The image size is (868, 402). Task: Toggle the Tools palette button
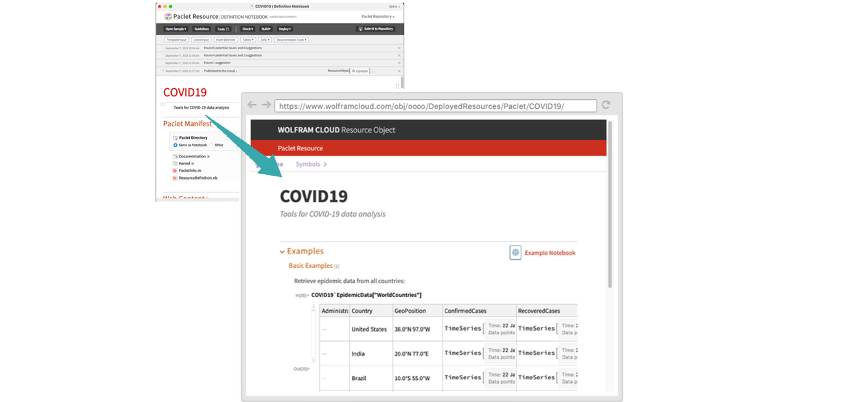coord(222,29)
